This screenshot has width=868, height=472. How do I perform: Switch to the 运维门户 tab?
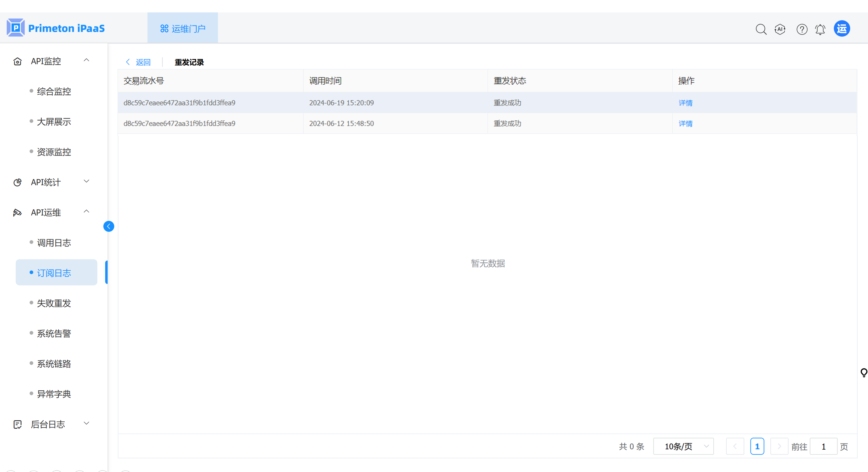point(182,28)
